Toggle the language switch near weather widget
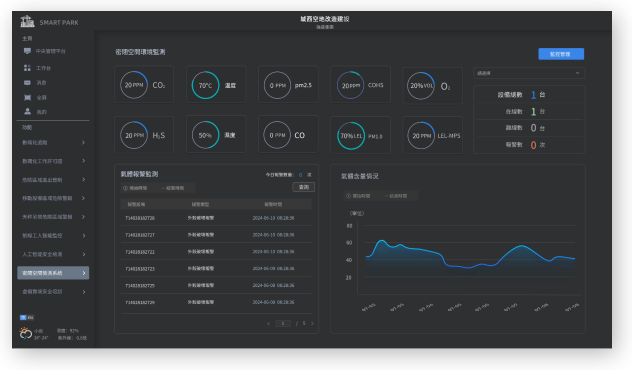Image resolution: width=632 pixels, height=370 pixels. click(27, 318)
